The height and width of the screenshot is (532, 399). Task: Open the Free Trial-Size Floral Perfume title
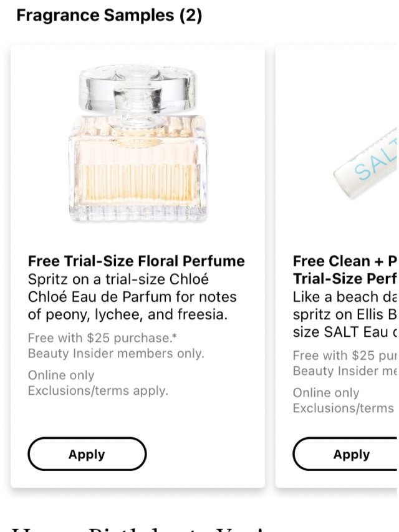tap(137, 261)
